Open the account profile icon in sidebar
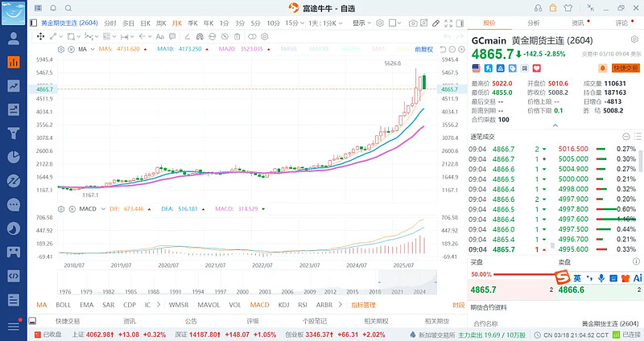Viewport: 644px width, 341px height. pyautogui.click(x=14, y=38)
